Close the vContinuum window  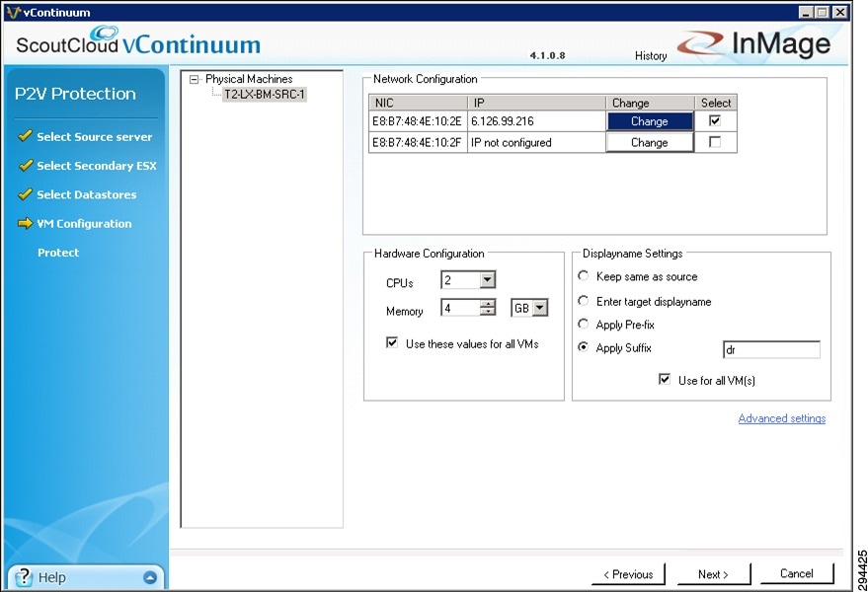tap(840, 12)
